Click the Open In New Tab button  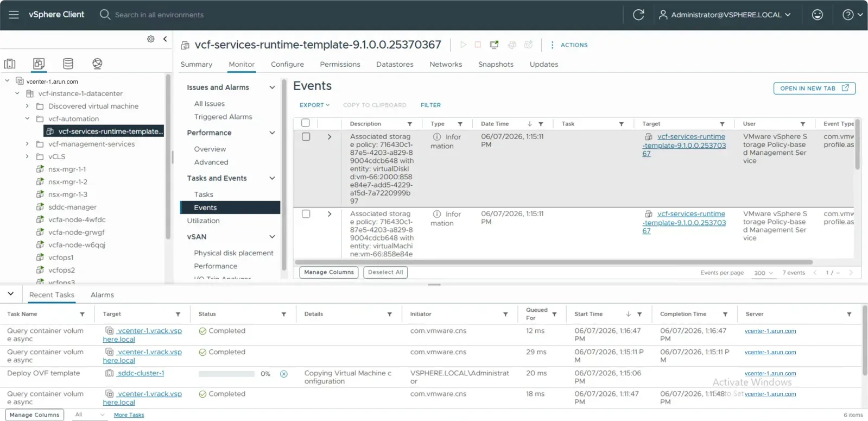coord(814,88)
